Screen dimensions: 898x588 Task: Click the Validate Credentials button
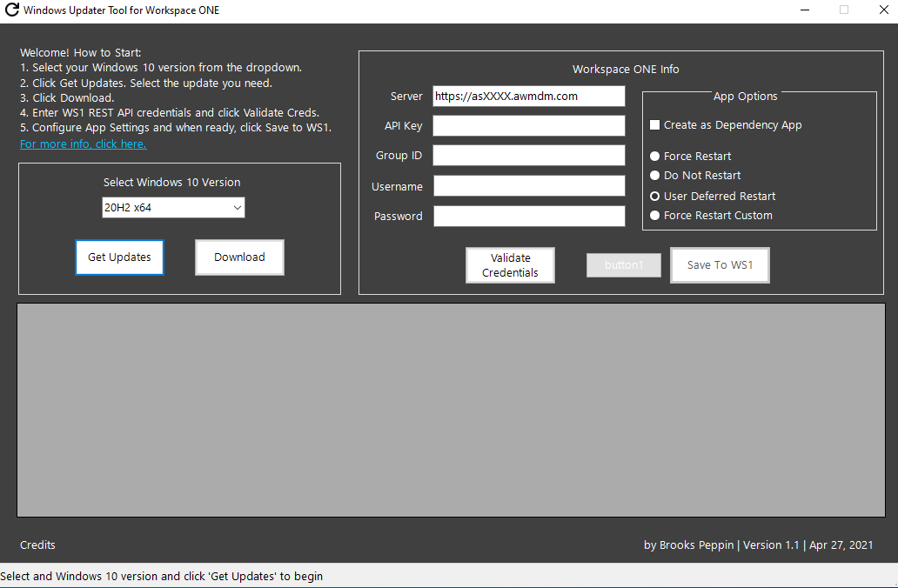coord(510,265)
